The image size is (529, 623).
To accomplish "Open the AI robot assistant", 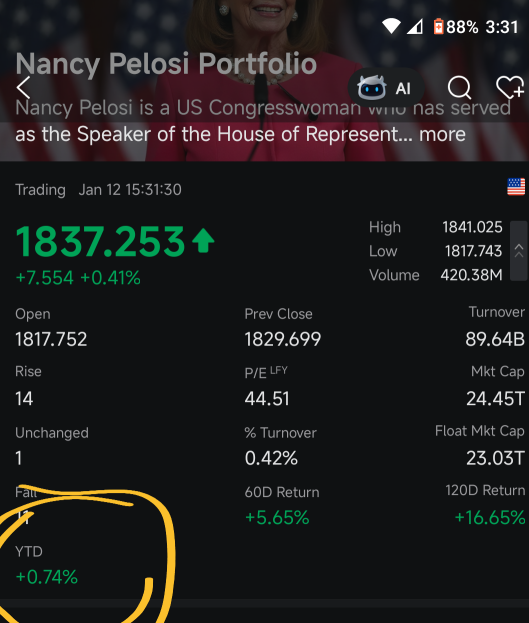I will pyautogui.click(x=385, y=87).
